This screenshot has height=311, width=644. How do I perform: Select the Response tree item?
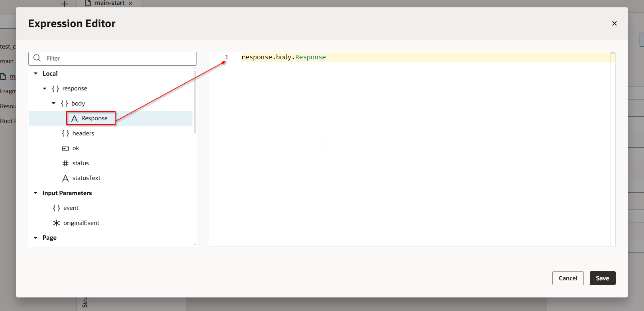pyautogui.click(x=110, y=118)
